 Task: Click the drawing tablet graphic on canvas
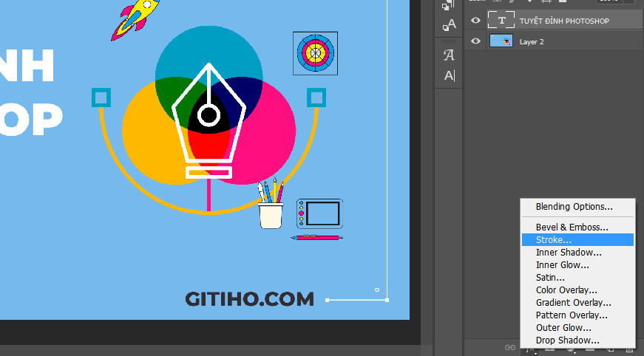point(319,213)
